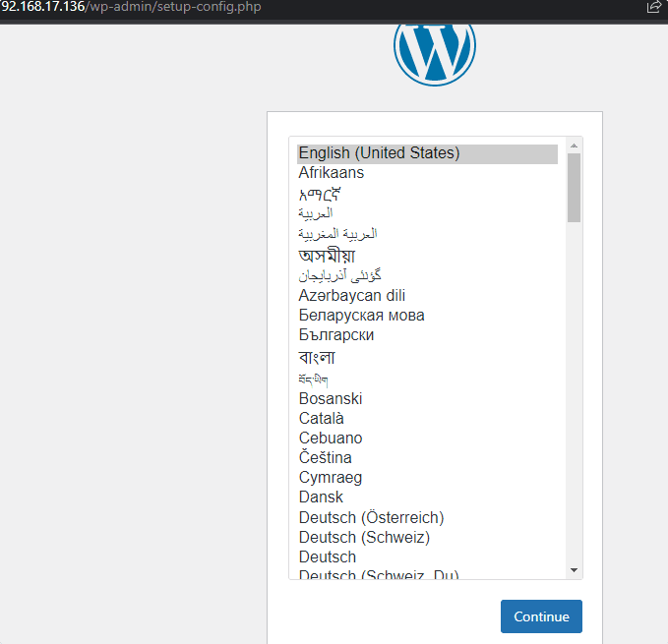Select Беларуская мова from the list
This screenshot has height=644, width=668.
pos(427,316)
